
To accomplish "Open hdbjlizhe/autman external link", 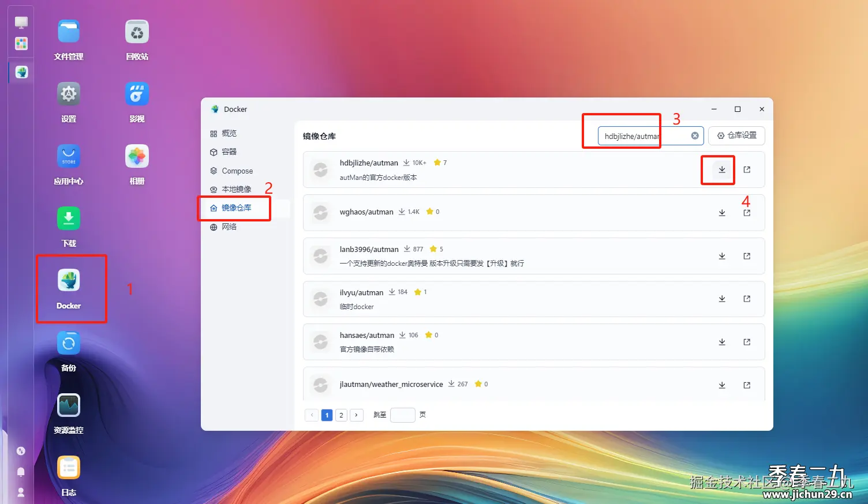I will 747,170.
